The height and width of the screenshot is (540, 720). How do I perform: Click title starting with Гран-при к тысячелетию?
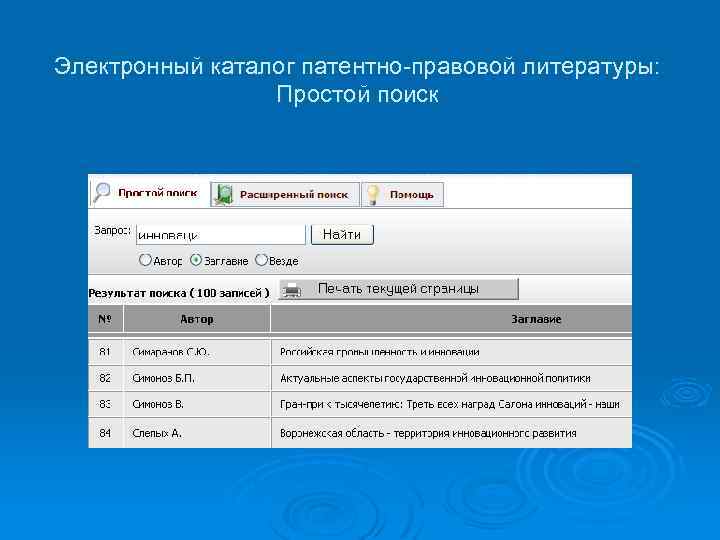(x=450, y=405)
